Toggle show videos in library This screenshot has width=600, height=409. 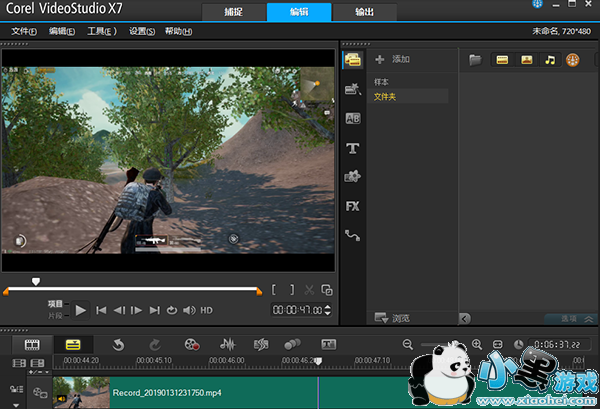[x=502, y=60]
